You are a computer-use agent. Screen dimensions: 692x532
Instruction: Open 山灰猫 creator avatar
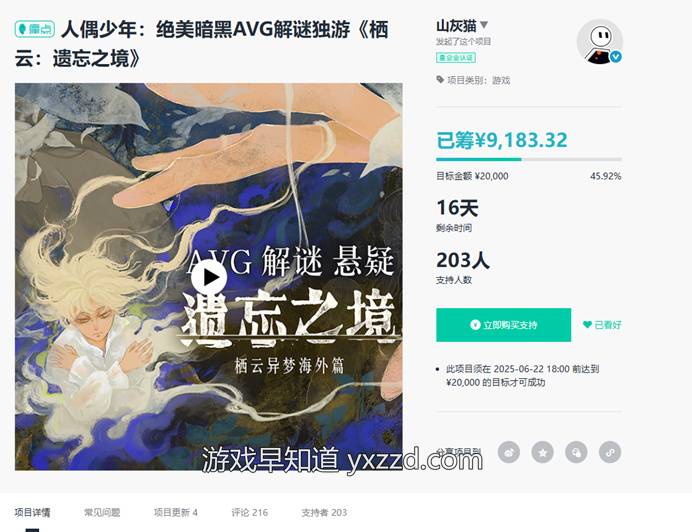point(599,42)
